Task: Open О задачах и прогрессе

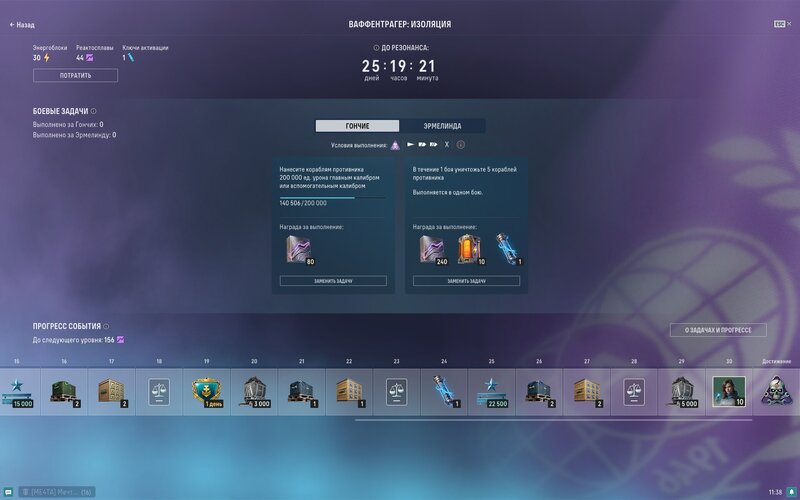Action: tap(718, 330)
